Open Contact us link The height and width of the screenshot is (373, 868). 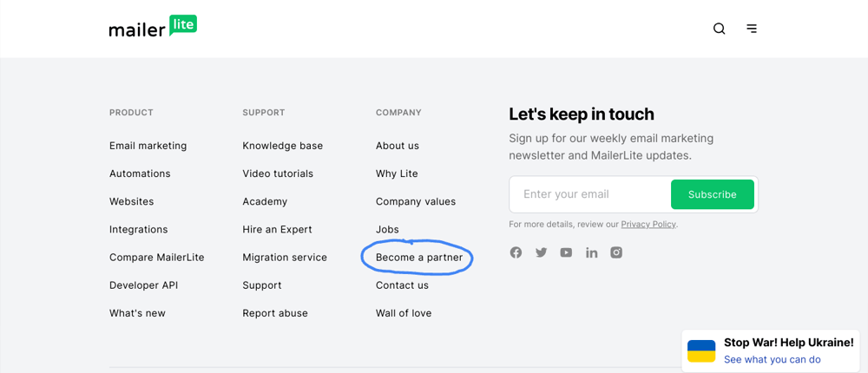(x=403, y=285)
